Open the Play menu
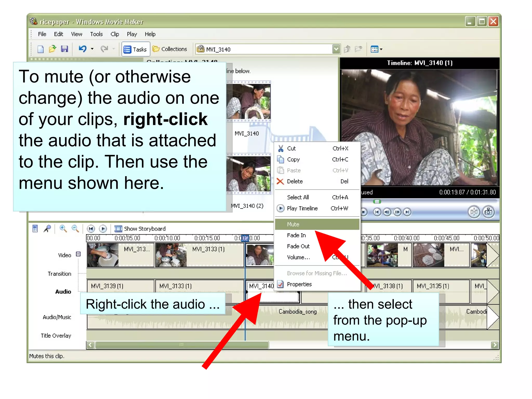 132,34
